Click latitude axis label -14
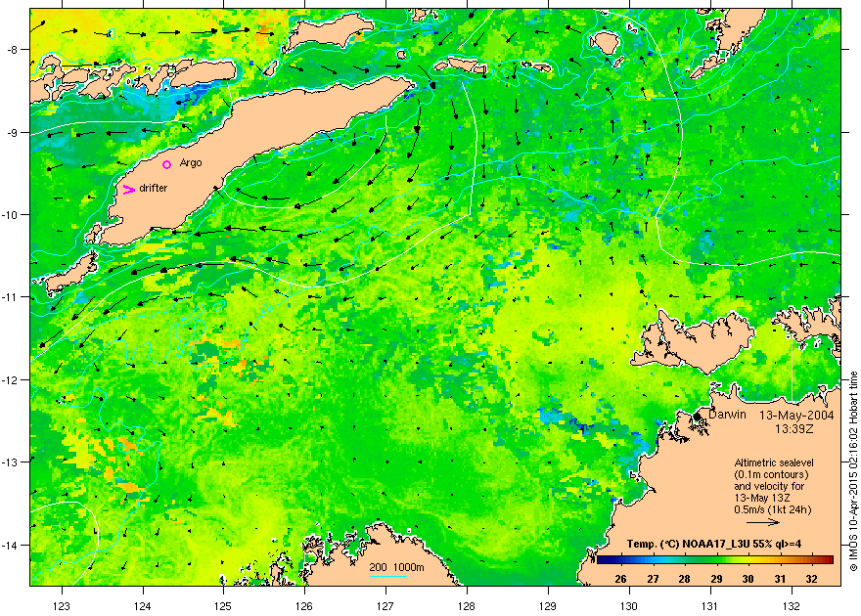Image resolution: width=861 pixels, height=616 pixels. [10, 546]
